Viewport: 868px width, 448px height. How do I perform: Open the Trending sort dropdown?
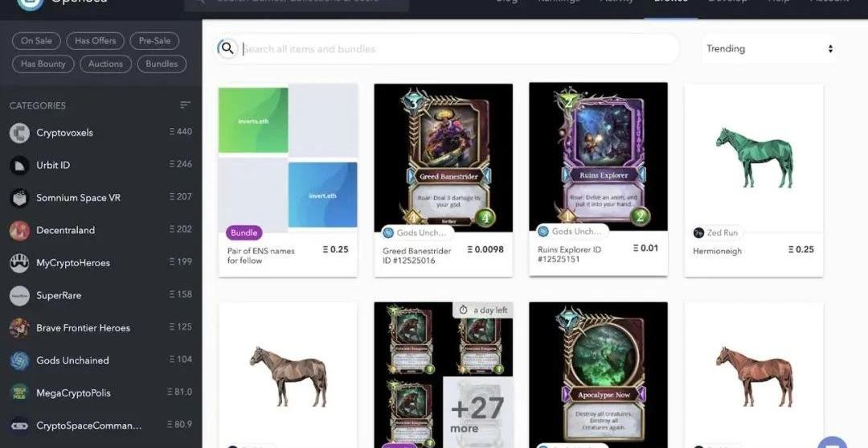769,49
